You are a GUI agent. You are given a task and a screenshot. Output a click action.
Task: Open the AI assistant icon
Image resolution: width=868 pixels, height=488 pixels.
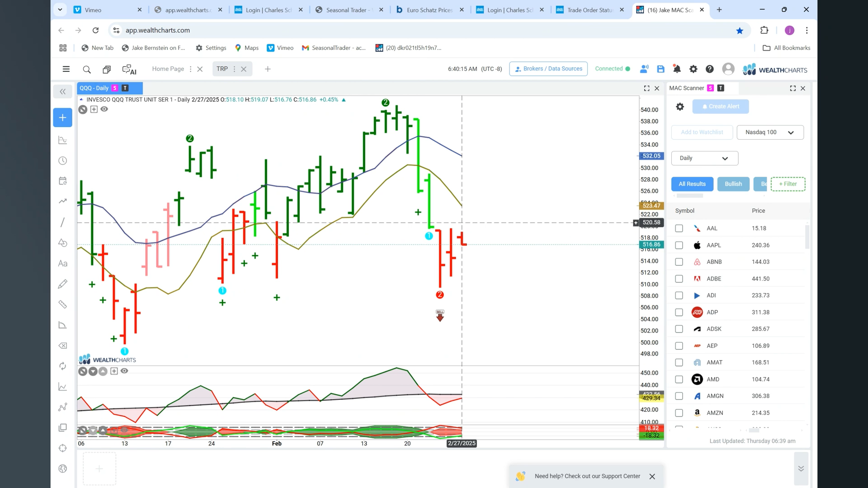click(x=129, y=69)
